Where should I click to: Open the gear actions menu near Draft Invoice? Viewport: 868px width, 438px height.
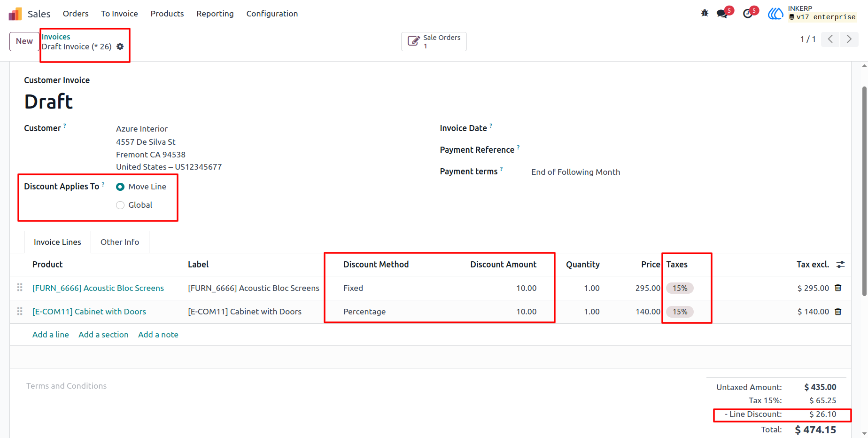pyautogui.click(x=120, y=47)
